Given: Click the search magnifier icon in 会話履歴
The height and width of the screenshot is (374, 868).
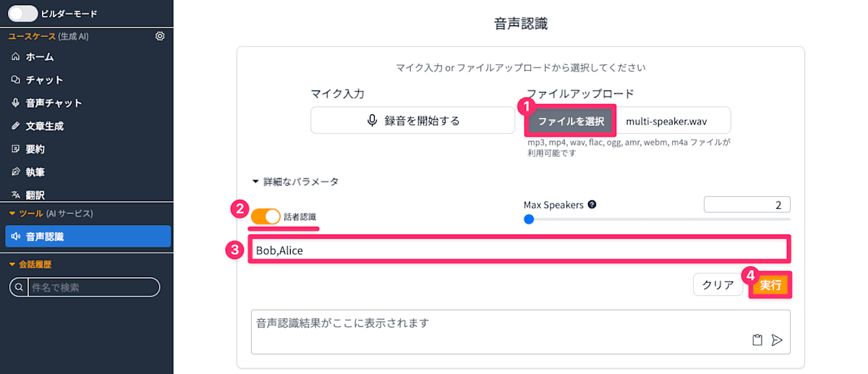Looking at the screenshot, I should 18,287.
